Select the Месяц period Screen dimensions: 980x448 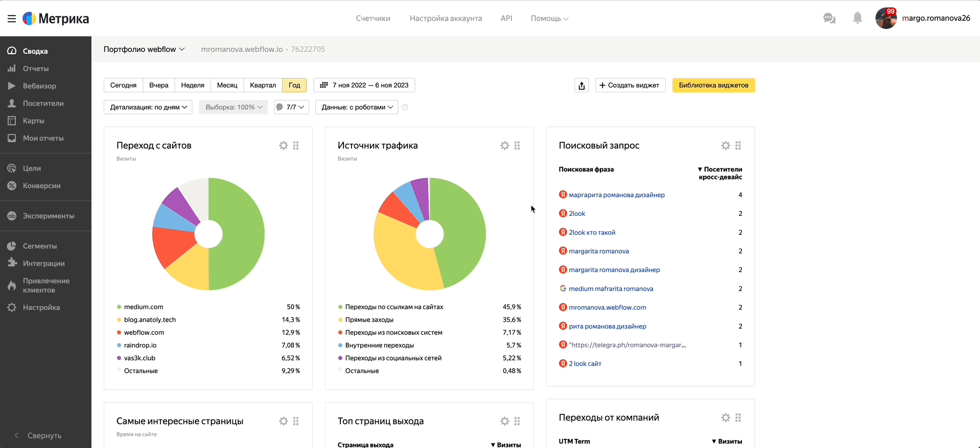click(x=227, y=85)
